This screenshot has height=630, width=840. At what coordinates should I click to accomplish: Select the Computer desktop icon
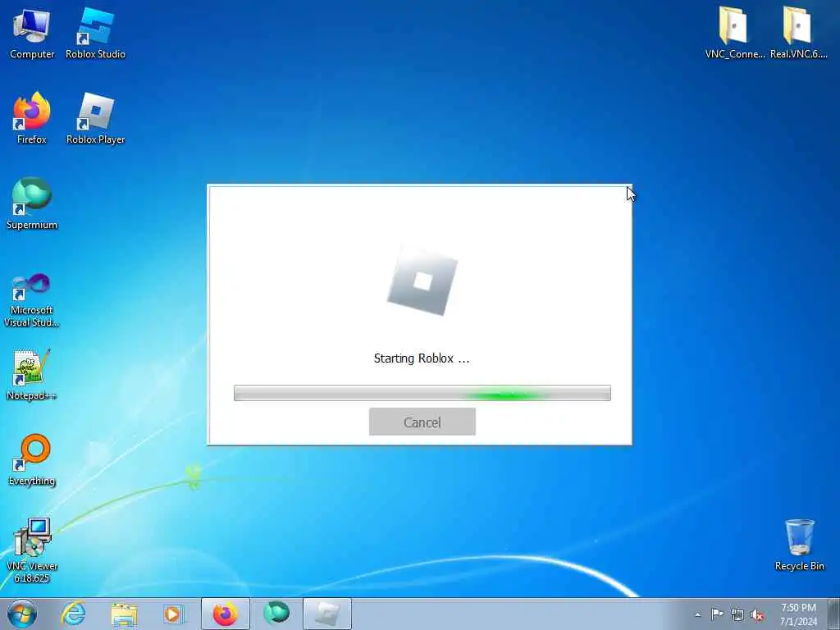tap(32, 33)
